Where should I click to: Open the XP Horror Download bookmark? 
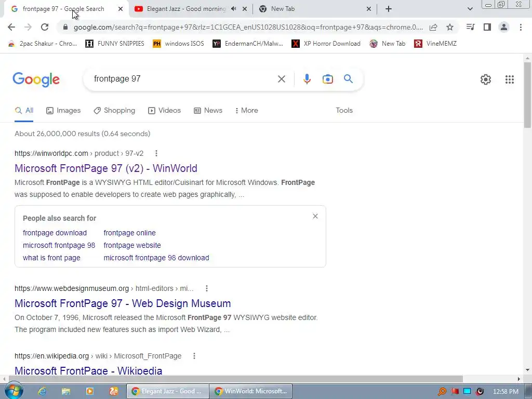pyautogui.click(x=326, y=44)
